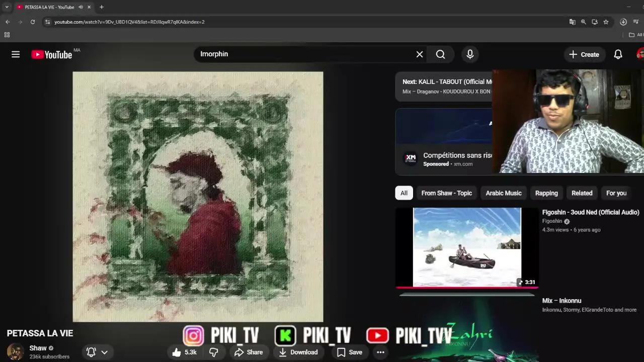Open Shaw channel avatar
Image resolution: width=644 pixels, height=362 pixels.
(x=15, y=352)
